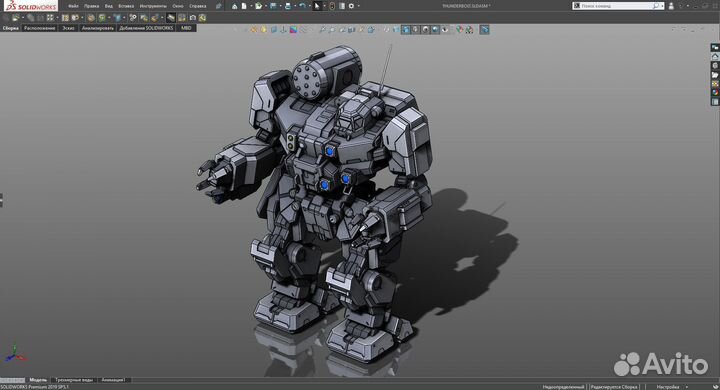The width and height of the screenshot is (720, 390).
Task: Open the Вставка menu
Action: (126, 6)
